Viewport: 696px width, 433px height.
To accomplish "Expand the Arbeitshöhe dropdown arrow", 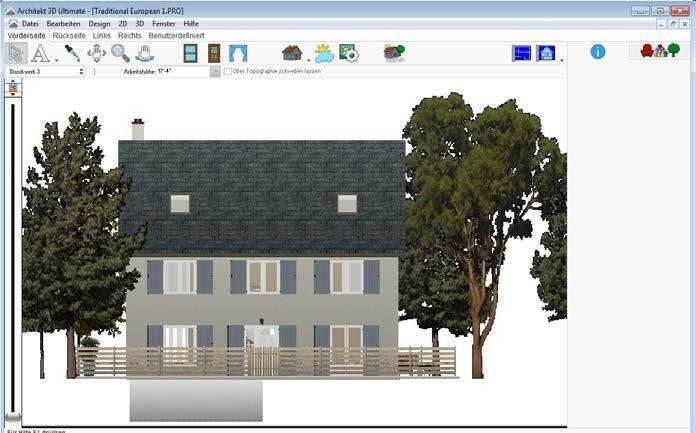I will coord(214,72).
